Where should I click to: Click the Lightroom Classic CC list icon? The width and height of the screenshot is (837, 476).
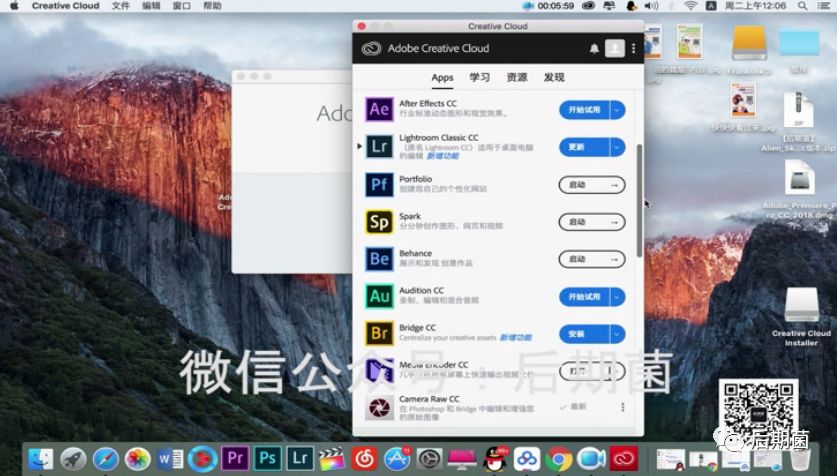pos(380,146)
